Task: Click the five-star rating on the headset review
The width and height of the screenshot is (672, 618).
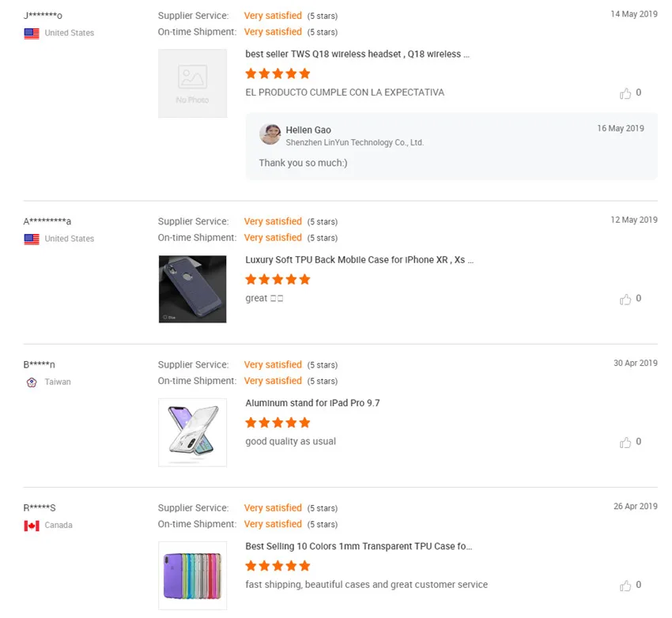Action: pos(277,73)
